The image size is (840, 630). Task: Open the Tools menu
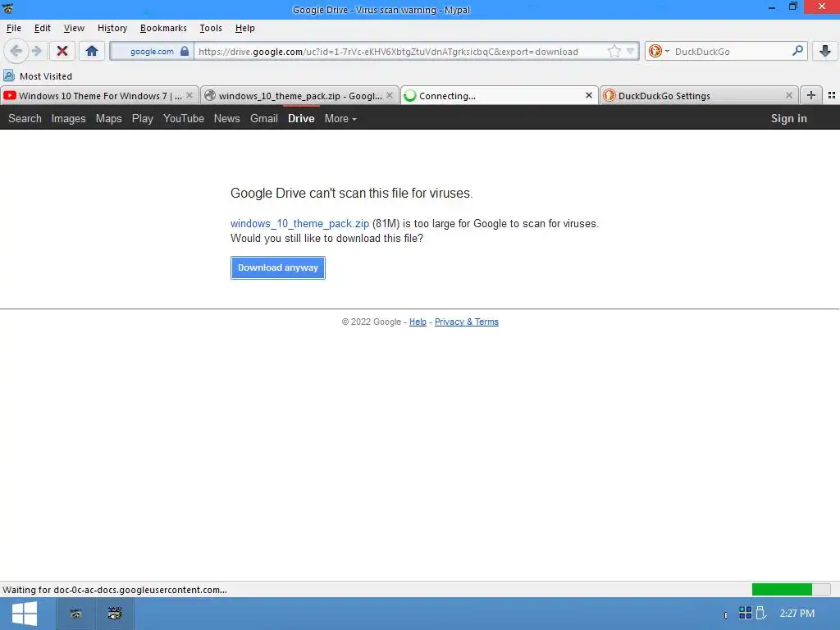point(211,28)
